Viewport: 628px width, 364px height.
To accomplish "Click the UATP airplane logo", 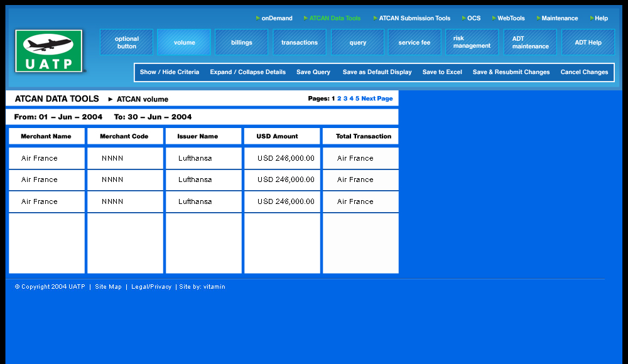I will coord(49,51).
